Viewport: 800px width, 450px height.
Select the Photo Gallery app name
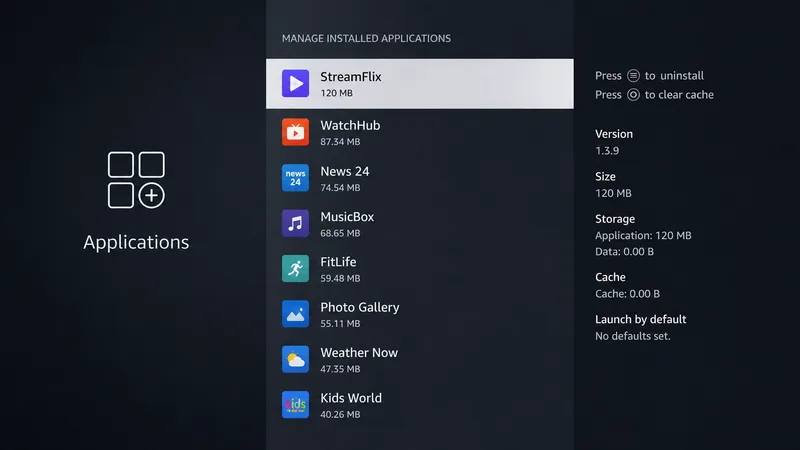(360, 308)
